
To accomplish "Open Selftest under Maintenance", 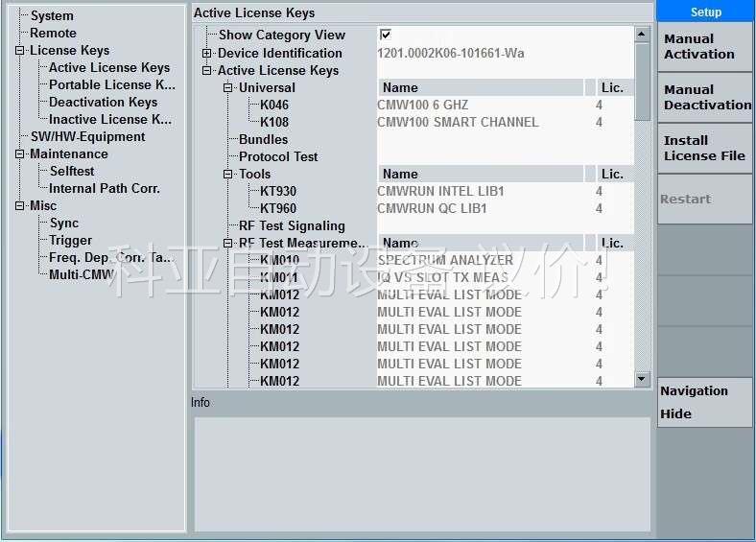I will tap(72, 172).
